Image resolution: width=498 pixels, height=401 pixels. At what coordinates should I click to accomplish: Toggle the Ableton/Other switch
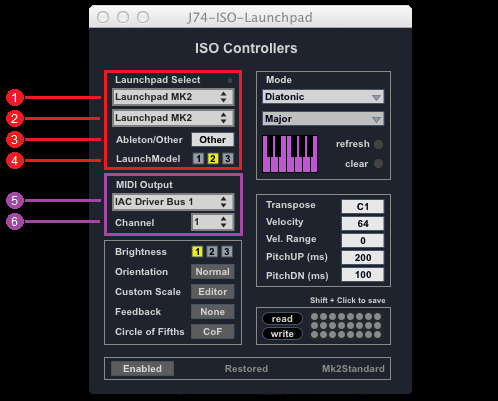213,140
